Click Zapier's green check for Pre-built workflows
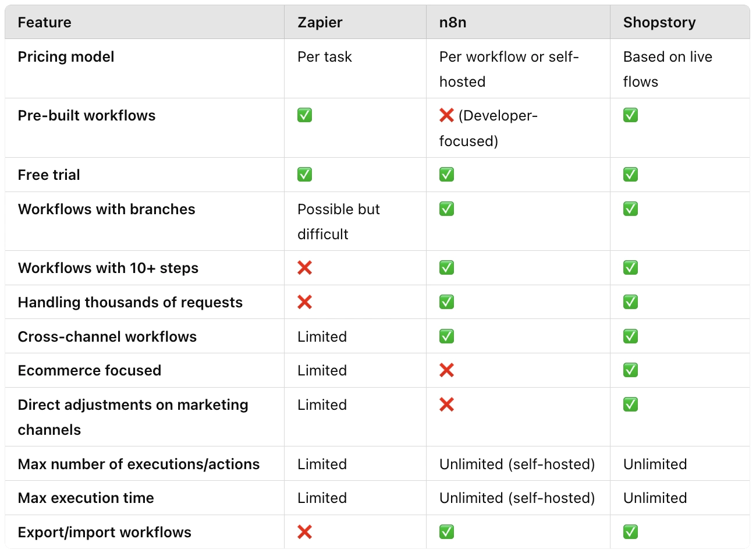 coord(304,115)
